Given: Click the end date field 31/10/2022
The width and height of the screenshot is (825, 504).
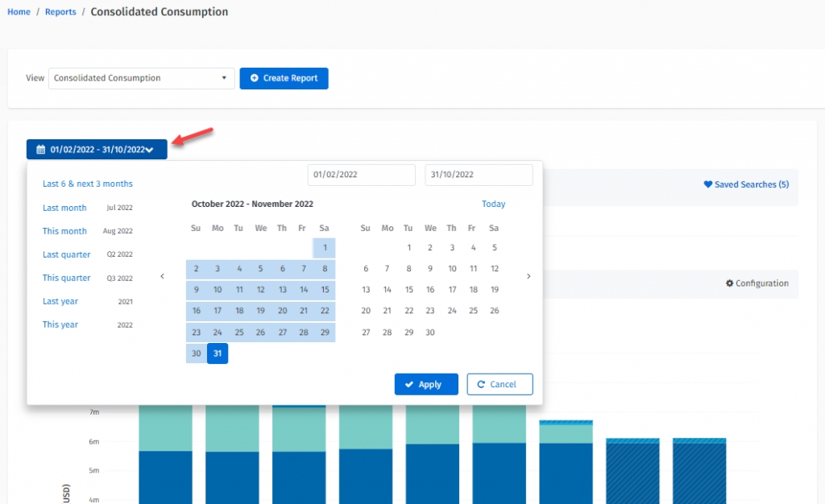Looking at the screenshot, I should click(479, 175).
